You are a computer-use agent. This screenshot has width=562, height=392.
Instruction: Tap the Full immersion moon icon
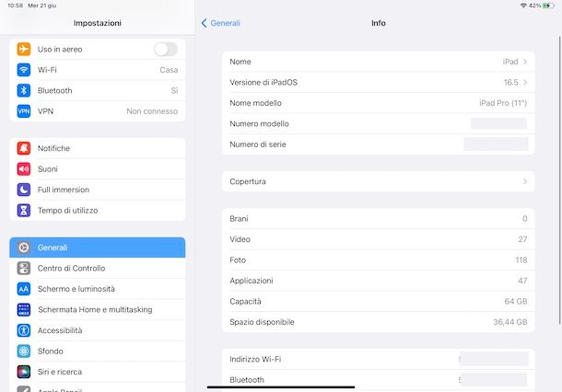pos(24,190)
